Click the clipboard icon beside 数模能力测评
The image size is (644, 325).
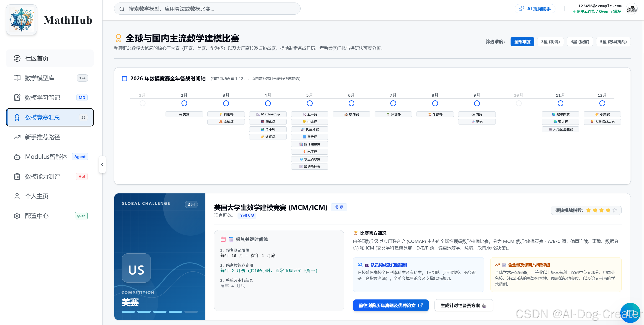(17, 177)
